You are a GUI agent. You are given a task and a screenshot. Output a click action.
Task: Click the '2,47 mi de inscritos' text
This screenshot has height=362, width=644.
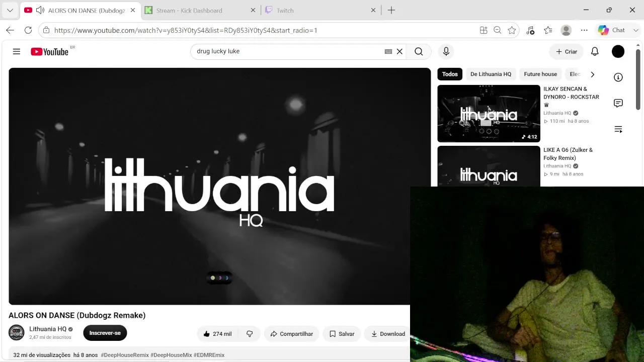point(50,337)
